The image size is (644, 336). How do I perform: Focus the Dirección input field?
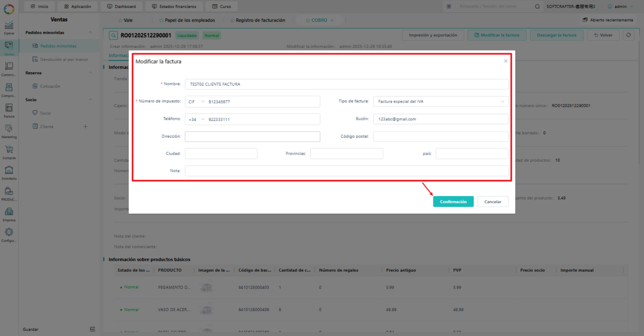(x=252, y=137)
